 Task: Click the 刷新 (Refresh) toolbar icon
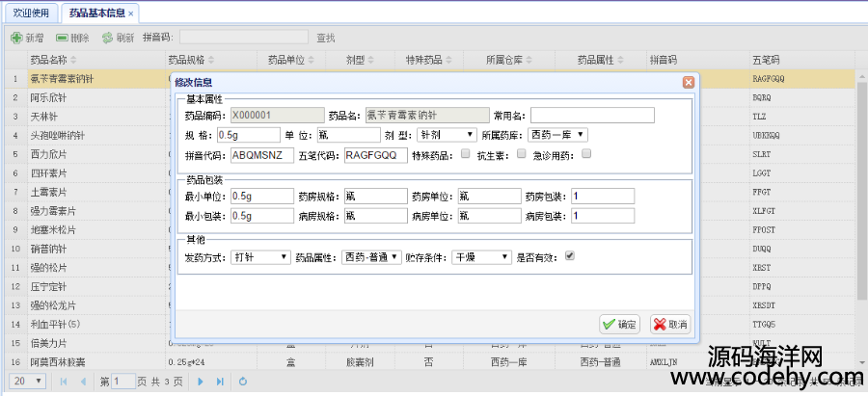click(106, 38)
